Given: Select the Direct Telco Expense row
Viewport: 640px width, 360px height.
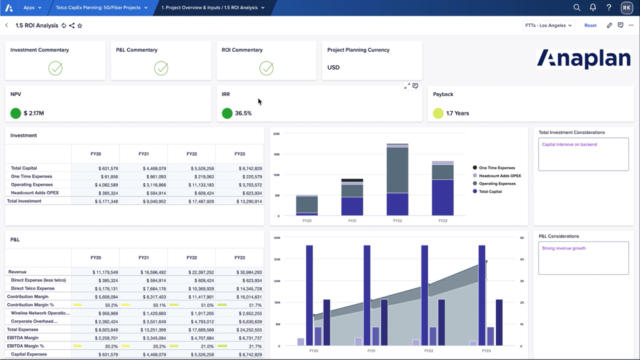Looking at the screenshot, I should [135, 289].
